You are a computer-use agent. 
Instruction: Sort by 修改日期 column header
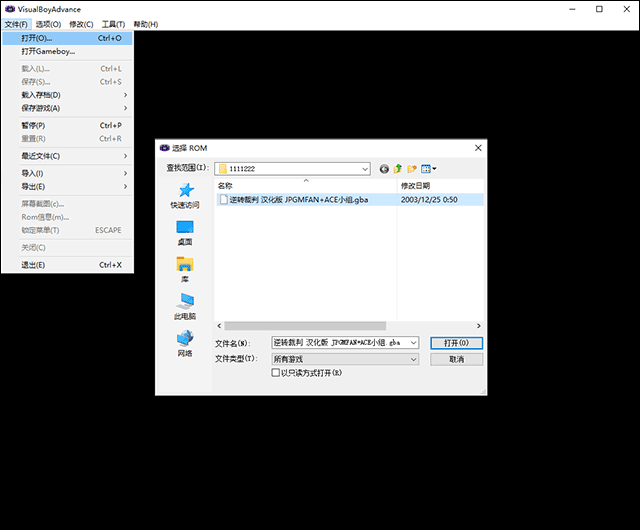440,186
